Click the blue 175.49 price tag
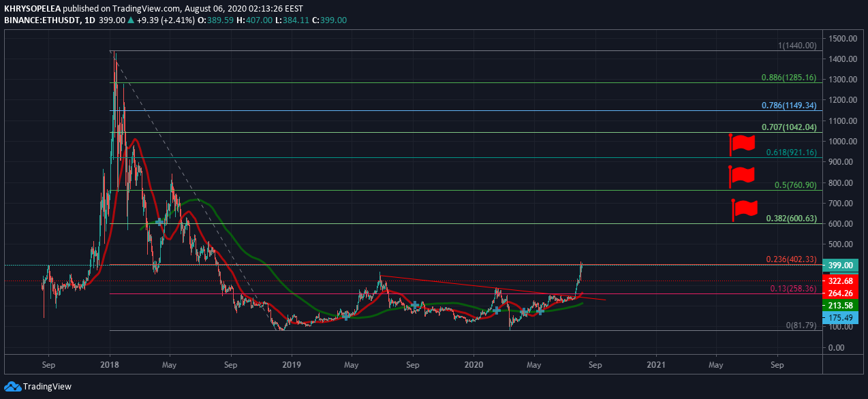The height and width of the screenshot is (399, 868). [841, 318]
